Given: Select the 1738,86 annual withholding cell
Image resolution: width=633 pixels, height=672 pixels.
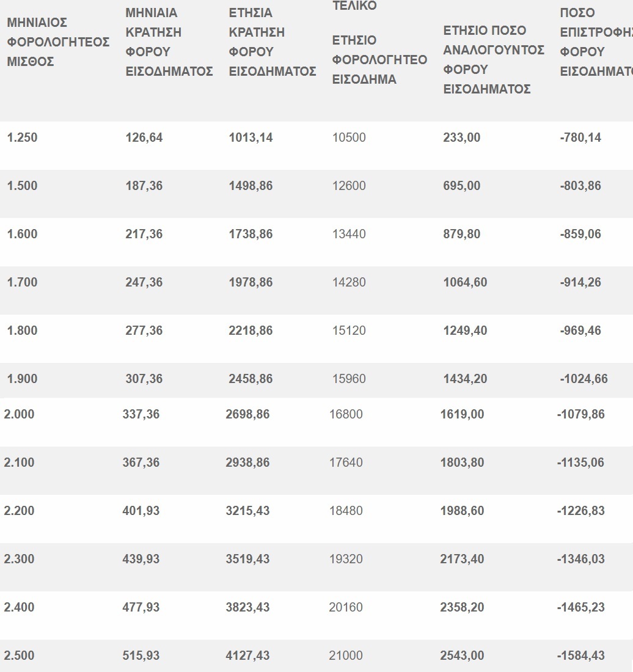Looking at the screenshot, I should (251, 234).
